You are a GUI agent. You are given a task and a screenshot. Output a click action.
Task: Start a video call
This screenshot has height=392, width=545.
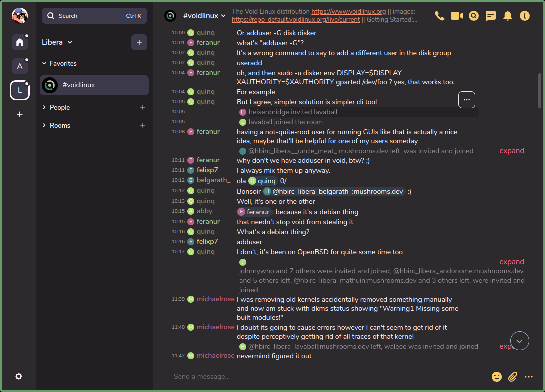[457, 16]
